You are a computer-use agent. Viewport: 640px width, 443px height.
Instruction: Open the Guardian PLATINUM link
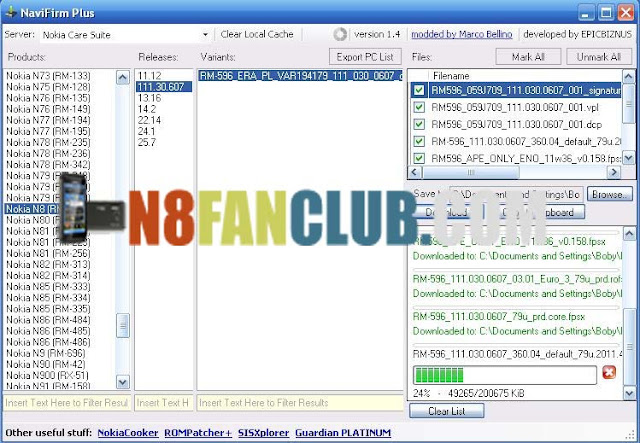(343, 433)
